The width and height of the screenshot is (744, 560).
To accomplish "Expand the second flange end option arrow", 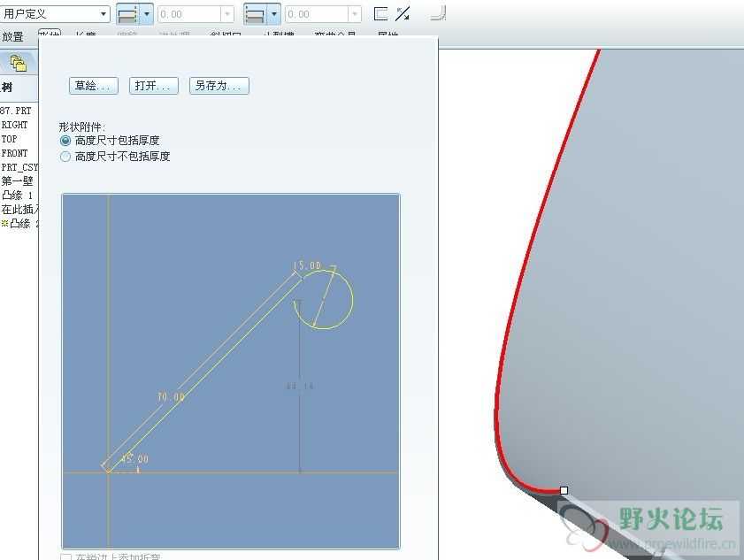I will click(x=273, y=14).
